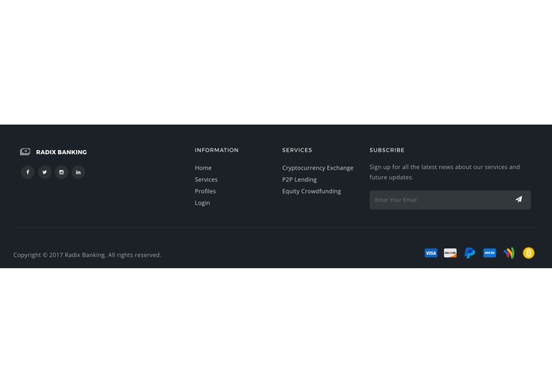This screenshot has height=392, width=552.
Task: Go to the Home footer link
Action: 203,168
